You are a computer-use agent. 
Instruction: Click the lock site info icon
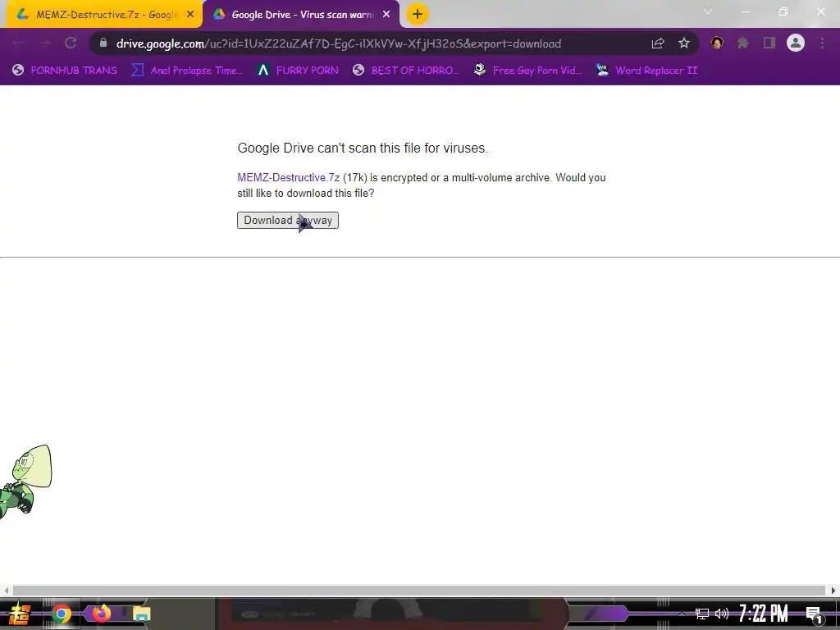(x=103, y=43)
